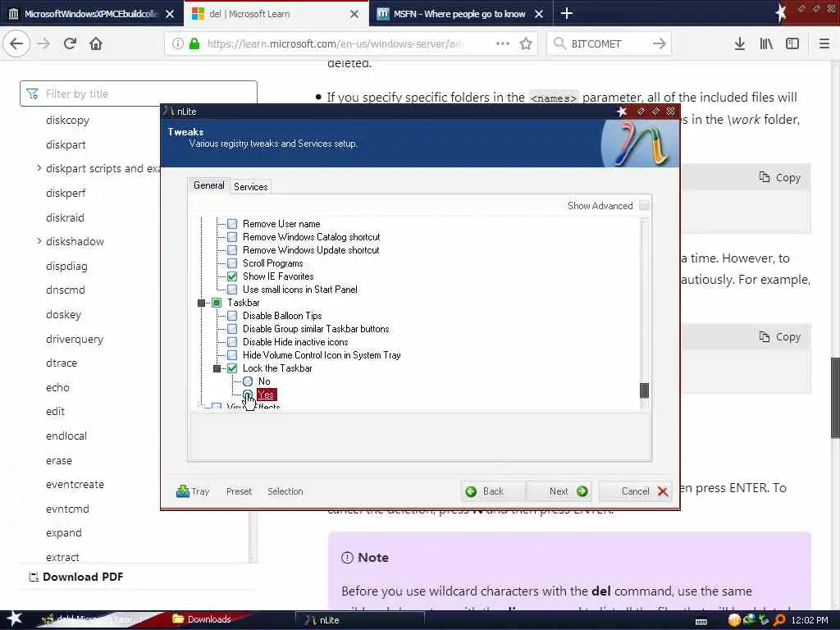Select the Yes radio under Lock the Taskbar

click(x=248, y=395)
